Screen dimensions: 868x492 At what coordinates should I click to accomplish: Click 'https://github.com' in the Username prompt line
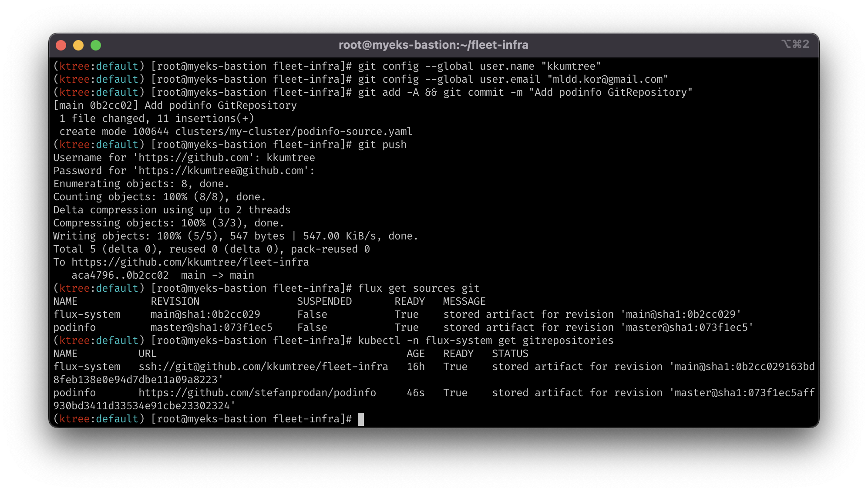coord(193,158)
